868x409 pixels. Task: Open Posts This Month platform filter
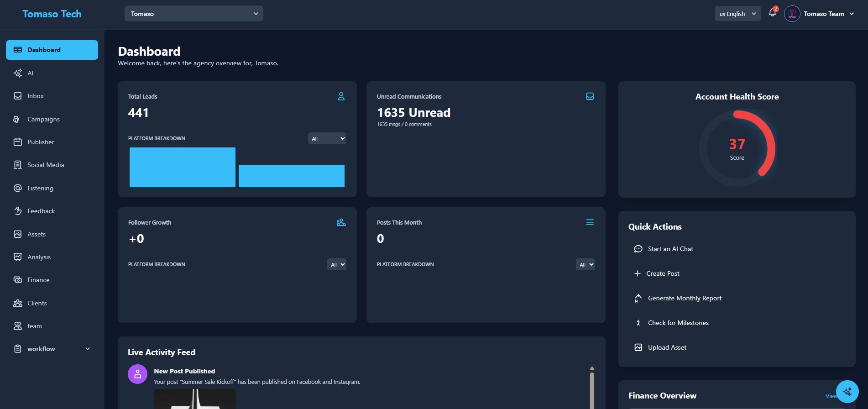(x=585, y=264)
